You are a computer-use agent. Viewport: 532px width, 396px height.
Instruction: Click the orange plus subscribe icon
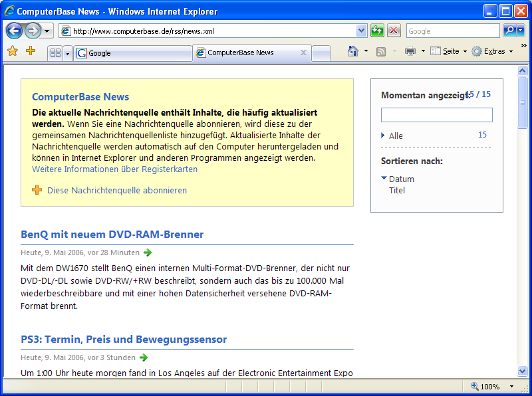[37, 190]
